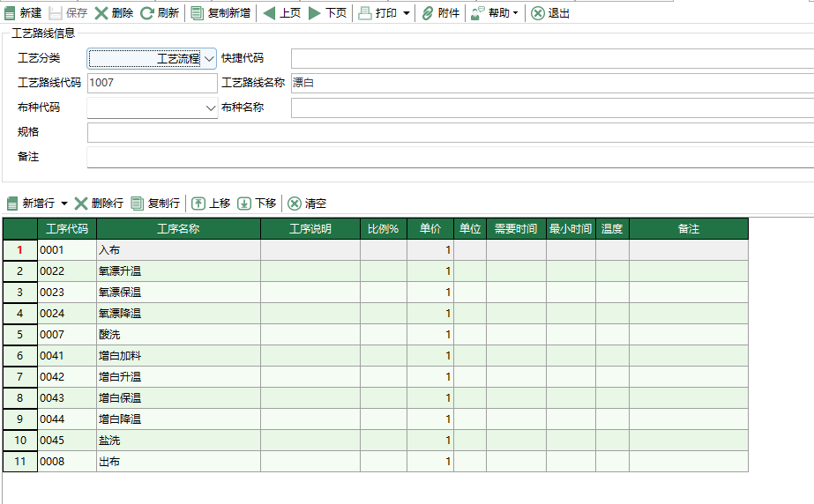The width and height of the screenshot is (814, 504).
Task: Click the 工序说明 column header
Action: pyautogui.click(x=310, y=229)
